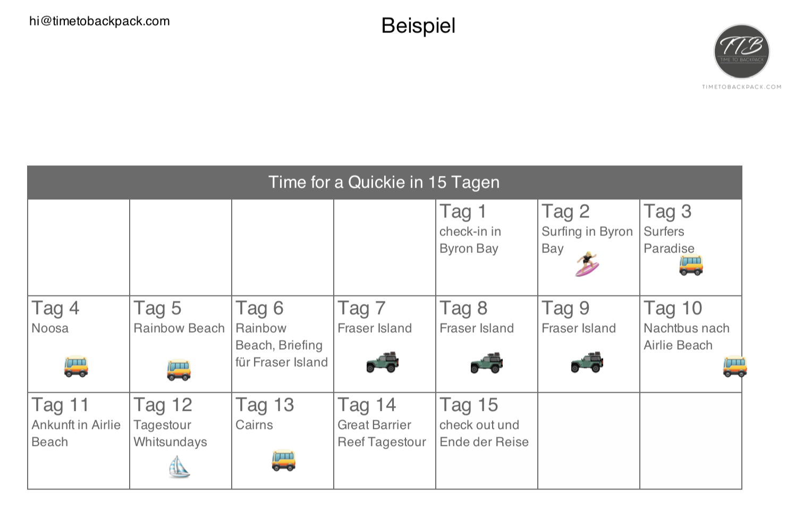
Task: Click 'check out und Ende der Reise' text
Action: coord(484,433)
